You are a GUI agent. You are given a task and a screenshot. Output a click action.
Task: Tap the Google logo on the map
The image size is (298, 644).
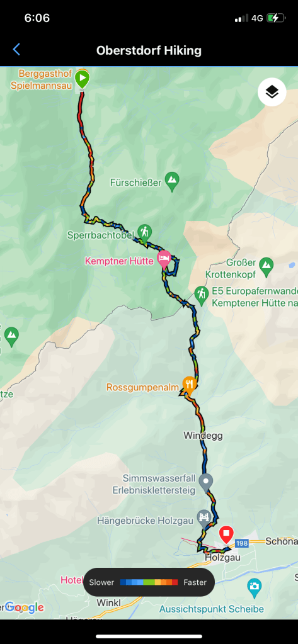[x=24, y=607]
